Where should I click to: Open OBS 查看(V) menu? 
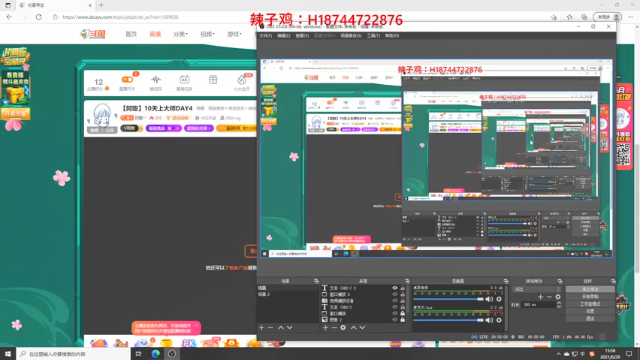point(302,36)
